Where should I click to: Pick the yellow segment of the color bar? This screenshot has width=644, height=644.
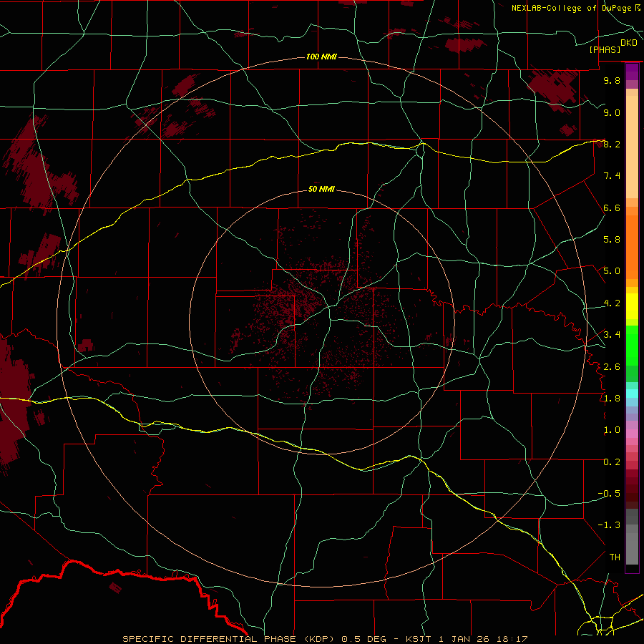[x=632, y=306]
